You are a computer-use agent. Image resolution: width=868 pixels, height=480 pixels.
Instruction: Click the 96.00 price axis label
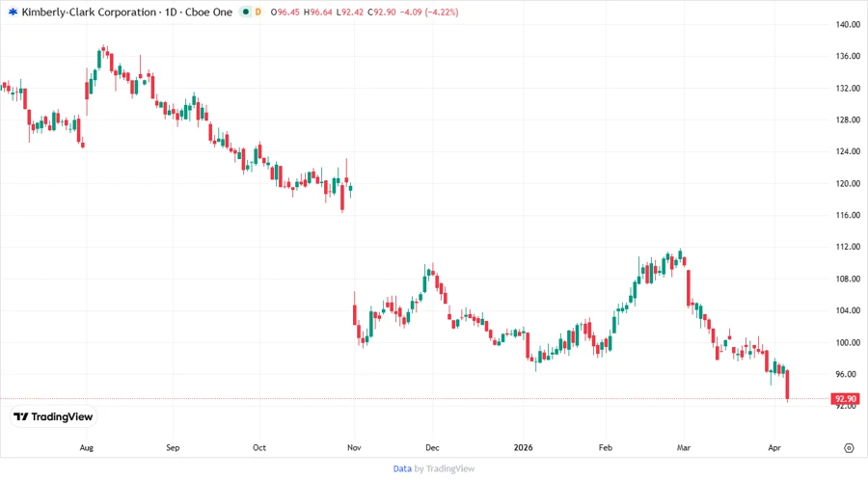845,374
